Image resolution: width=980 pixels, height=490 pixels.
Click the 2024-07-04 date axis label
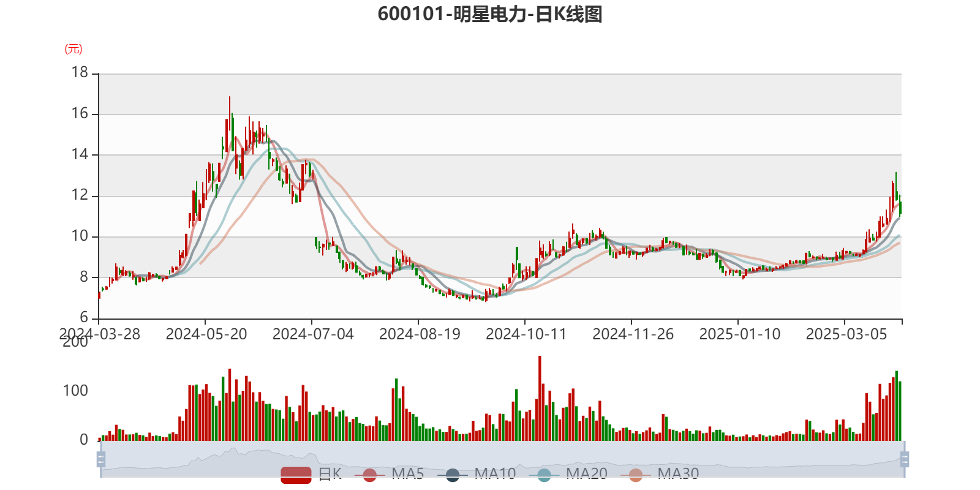(313, 334)
